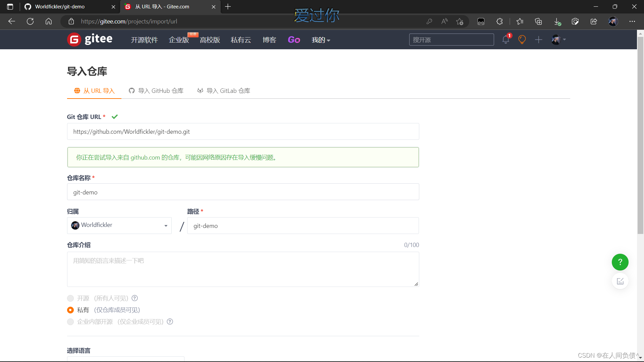
Task: Click the browser address bar URL
Action: click(x=129, y=21)
